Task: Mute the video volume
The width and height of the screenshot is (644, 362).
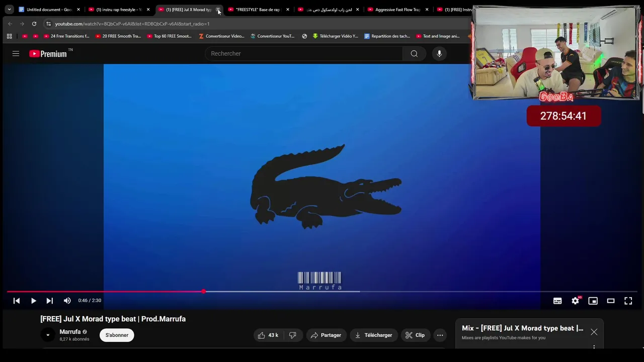Action: [x=67, y=301]
